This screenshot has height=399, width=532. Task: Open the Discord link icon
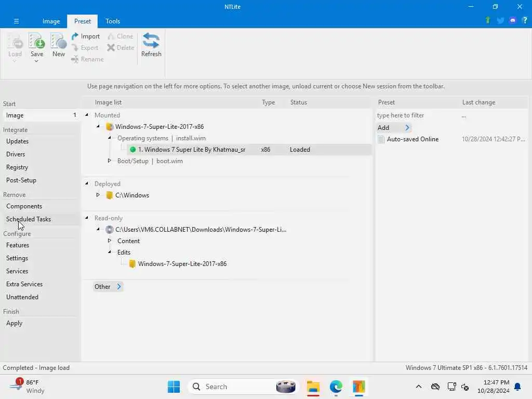coord(513,20)
